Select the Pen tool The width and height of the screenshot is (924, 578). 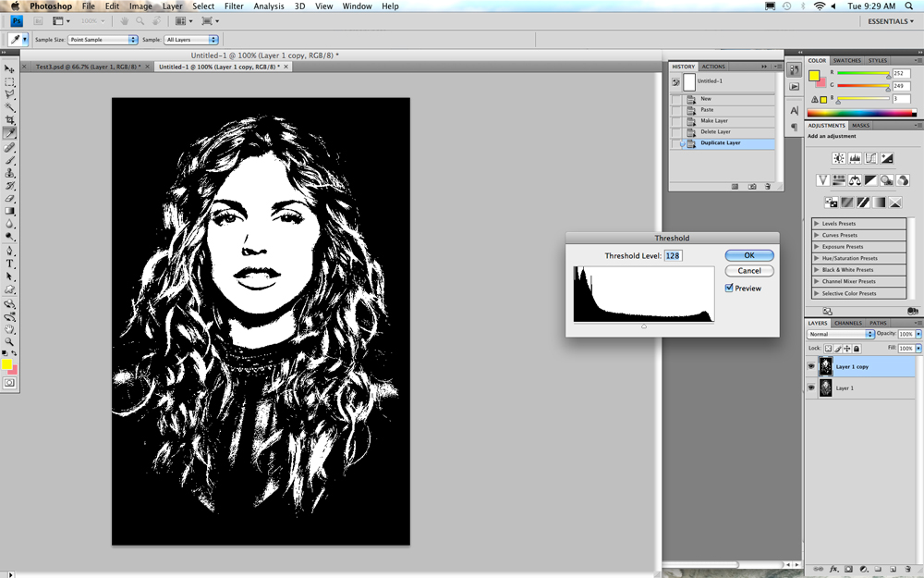coord(9,252)
